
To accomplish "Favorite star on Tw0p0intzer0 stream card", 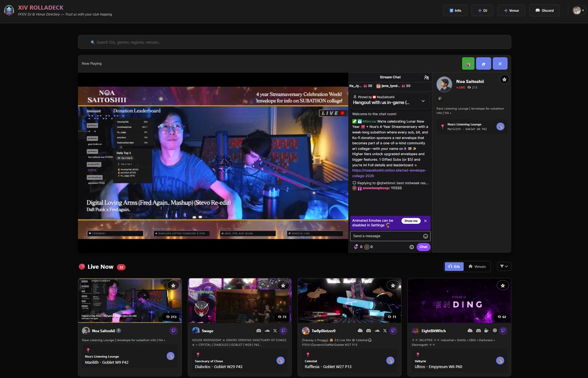I will [x=392, y=285].
